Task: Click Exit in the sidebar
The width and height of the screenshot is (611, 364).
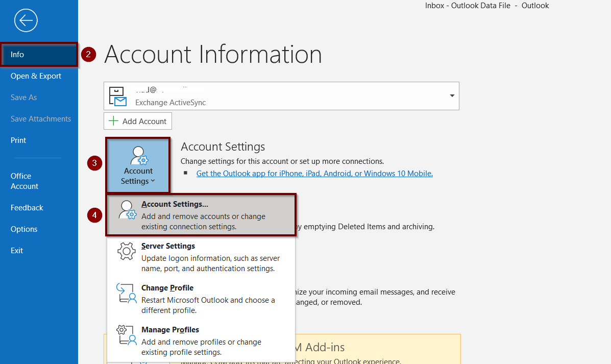Action: 17,251
